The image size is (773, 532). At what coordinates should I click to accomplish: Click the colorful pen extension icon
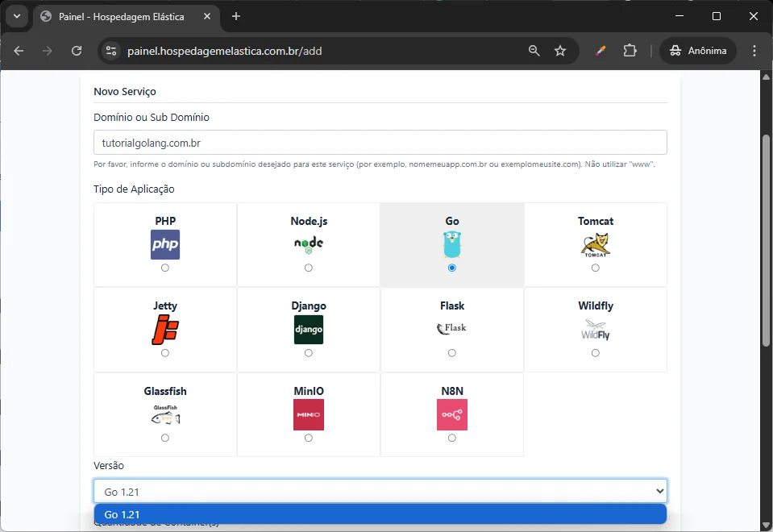[x=600, y=51]
